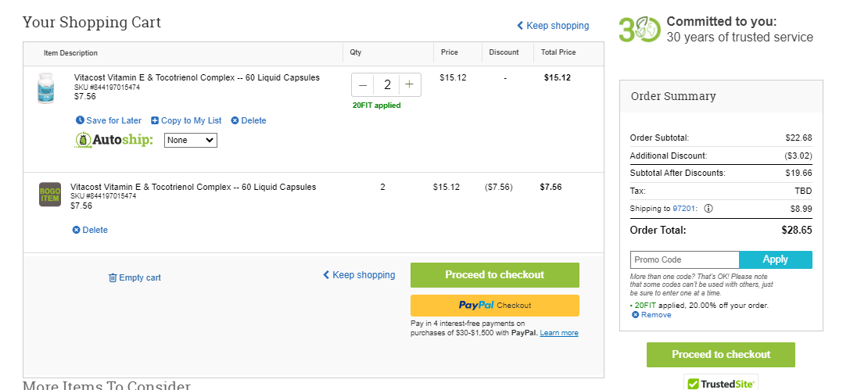
Task: Click the Order Subtotal value $22.68
Action: (799, 138)
